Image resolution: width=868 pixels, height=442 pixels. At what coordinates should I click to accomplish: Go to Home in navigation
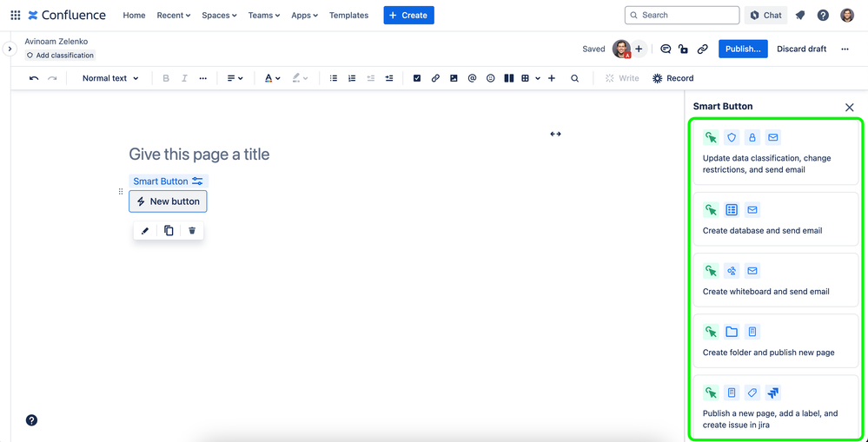[134, 16]
